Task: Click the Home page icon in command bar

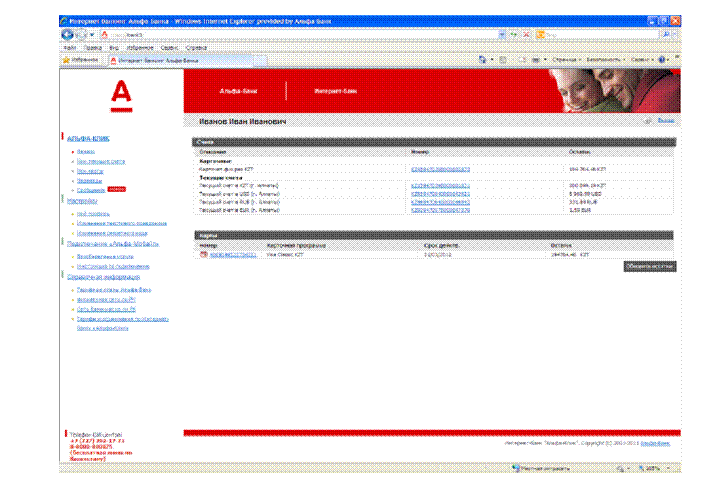Action: 482,60
